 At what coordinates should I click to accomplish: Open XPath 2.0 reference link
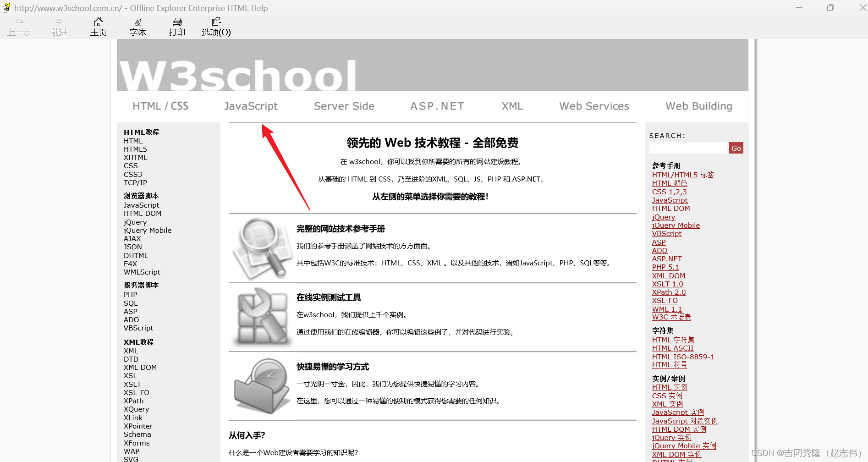pos(669,292)
